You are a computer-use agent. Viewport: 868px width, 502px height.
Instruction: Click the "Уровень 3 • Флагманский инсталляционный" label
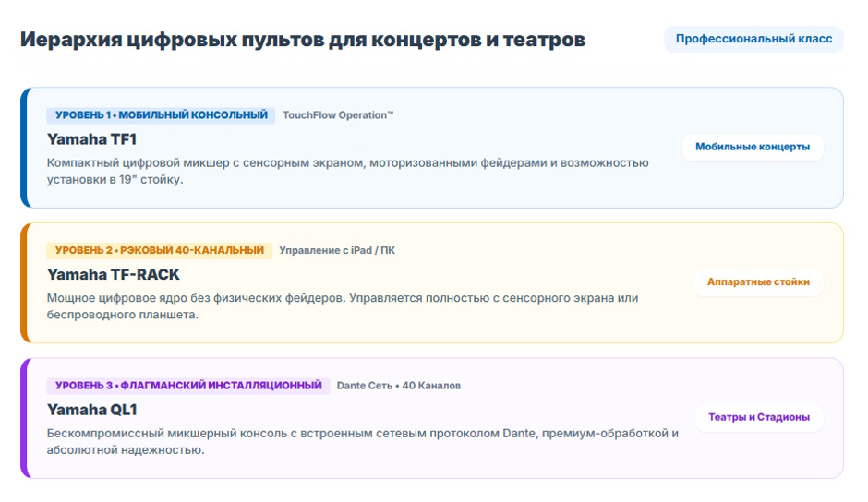tap(188, 386)
